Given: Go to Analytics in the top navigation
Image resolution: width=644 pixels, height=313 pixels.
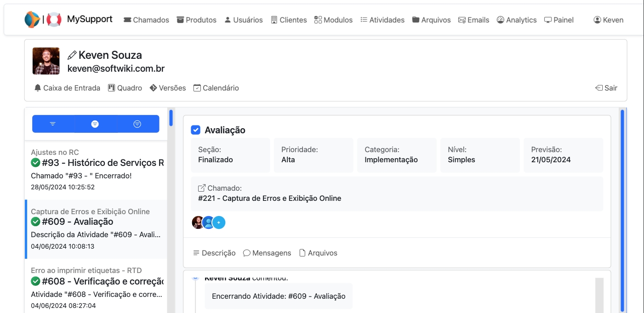Looking at the screenshot, I should (x=517, y=20).
